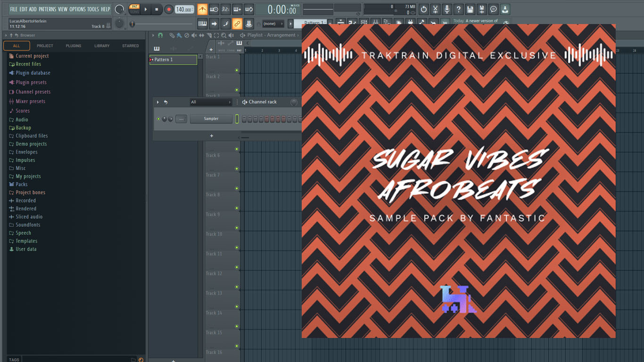Image resolution: width=644 pixels, height=362 pixels.
Task: Click the undo history icon
Action: tap(423, 9)
